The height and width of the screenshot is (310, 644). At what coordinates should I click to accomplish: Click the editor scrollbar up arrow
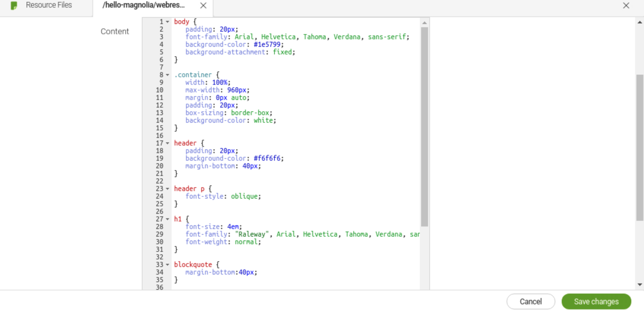(425, 23)
